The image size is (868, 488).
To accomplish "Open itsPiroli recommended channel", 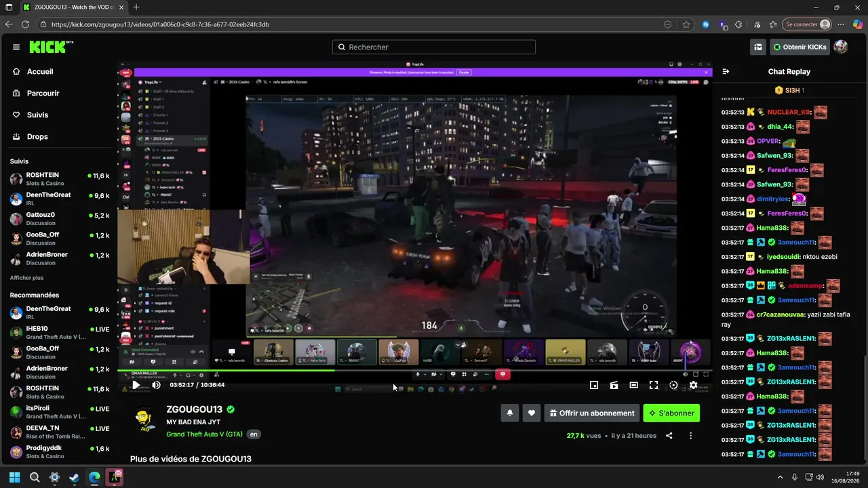I will pyautogui.click(x=59, y=412).
